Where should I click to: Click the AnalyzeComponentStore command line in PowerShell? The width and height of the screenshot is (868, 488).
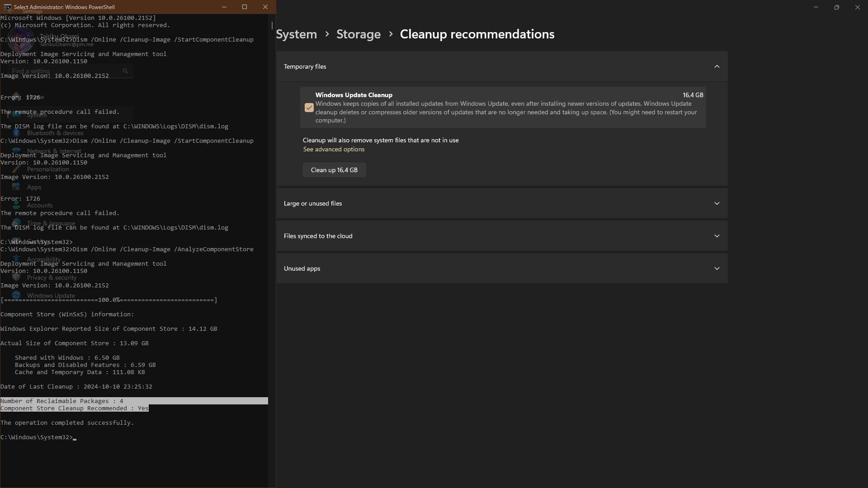[127, 249]
